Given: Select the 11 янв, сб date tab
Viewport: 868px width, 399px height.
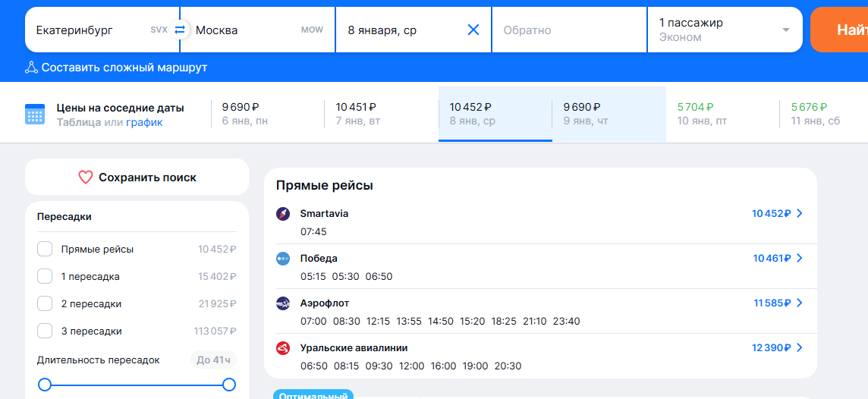Looking at the screenshot, I should (x=823, y=114).
